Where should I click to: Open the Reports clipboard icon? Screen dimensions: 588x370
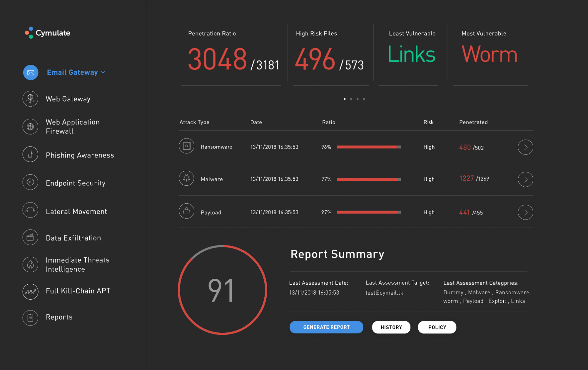click(30, 318)
